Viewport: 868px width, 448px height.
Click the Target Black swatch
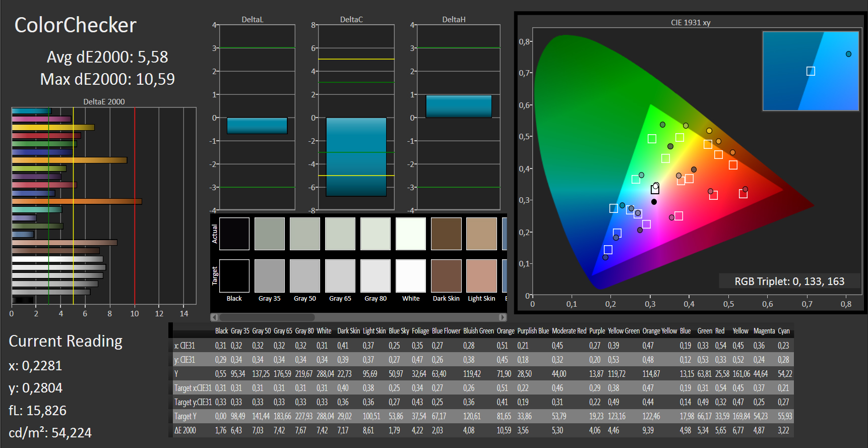(234, 276)
